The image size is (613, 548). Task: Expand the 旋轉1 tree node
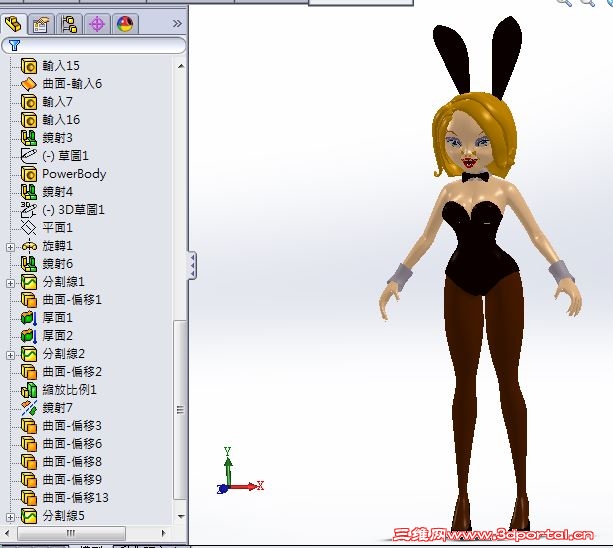pyautogui.click(x=11, y=247)
